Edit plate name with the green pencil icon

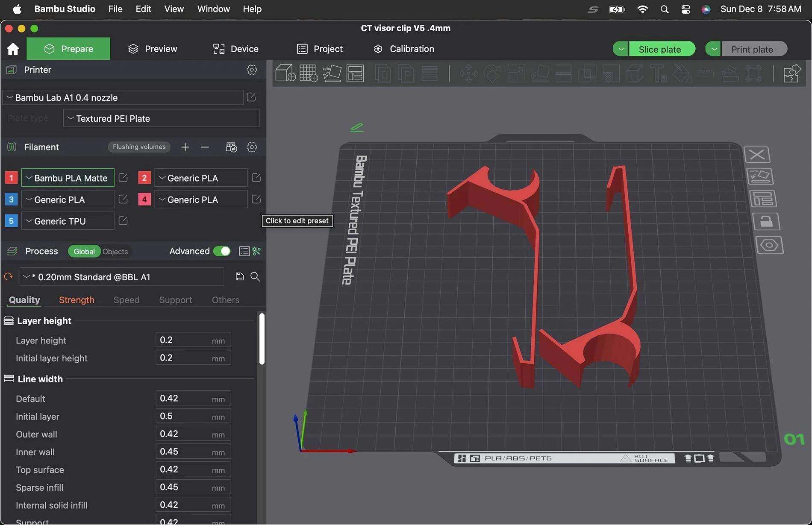coord(357,127)
